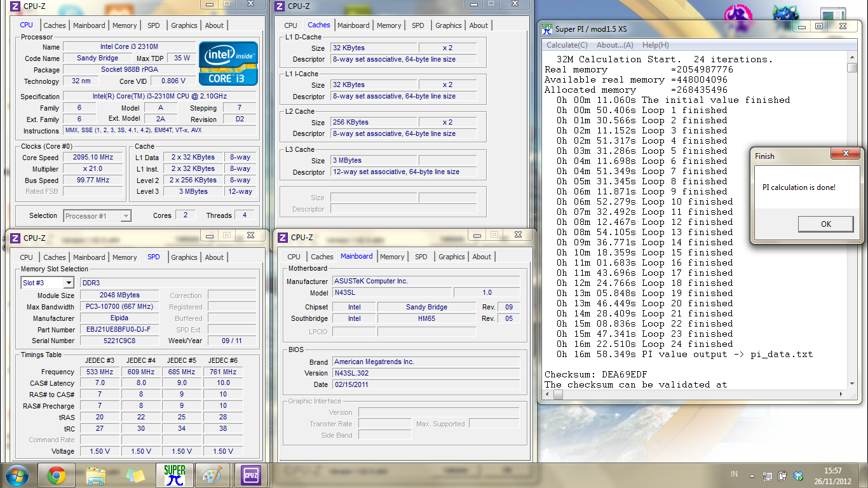The image size is (868, 488).
Task: Click the IN input language indicator
Action: click(x=735, y=474)
